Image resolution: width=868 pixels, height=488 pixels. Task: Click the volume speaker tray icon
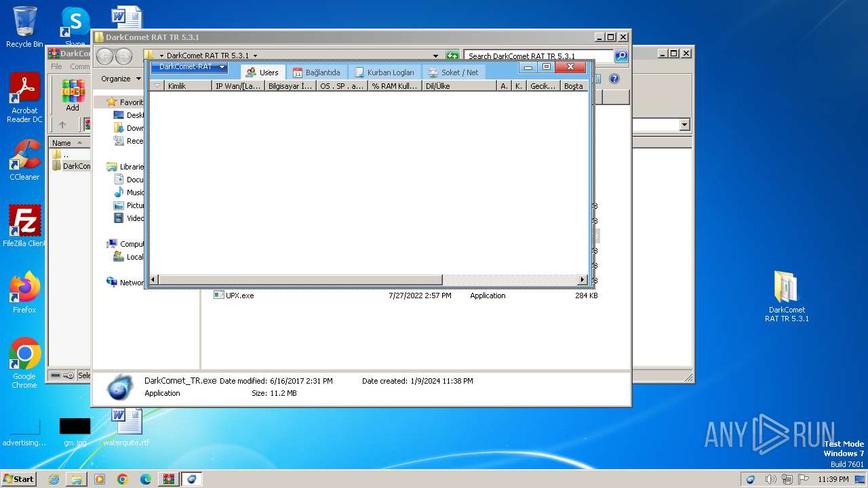tap(770, 479)
